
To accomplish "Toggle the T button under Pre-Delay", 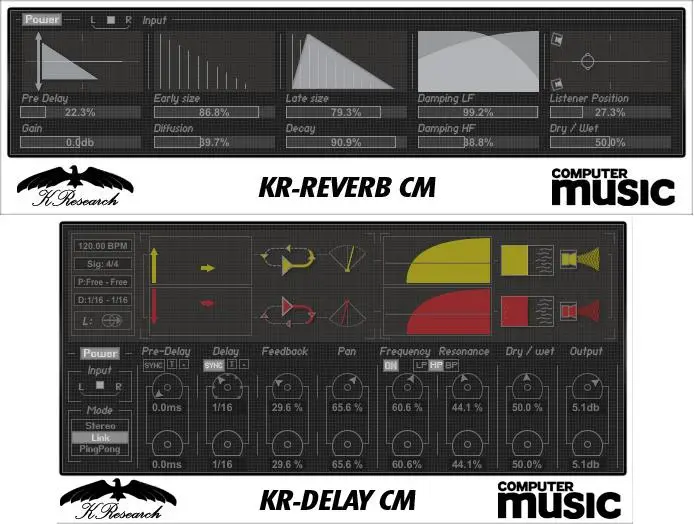I will tap(172, 365).
